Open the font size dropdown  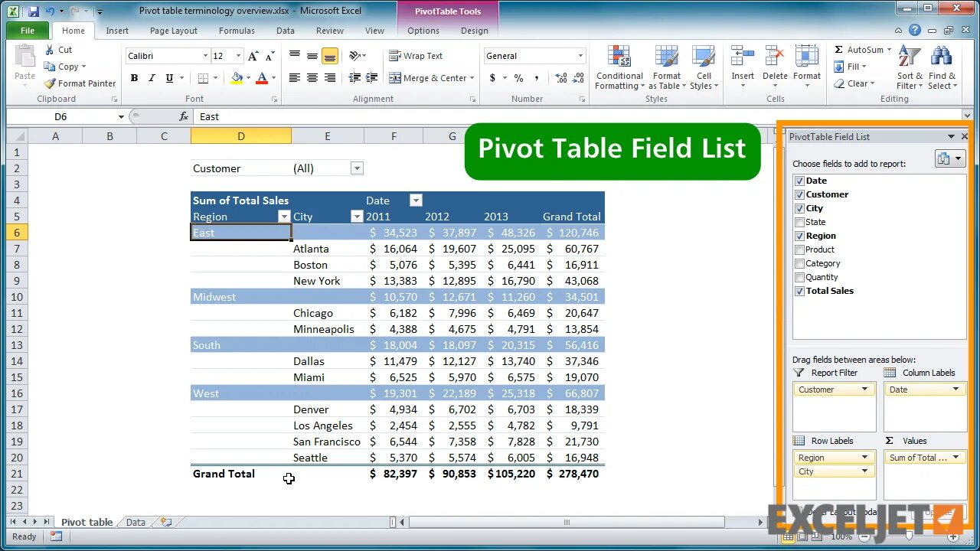pos(239,56)
